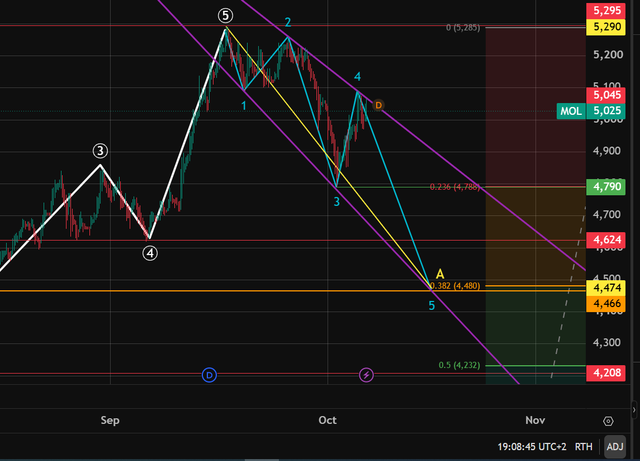This screenshot has height=461, width=640.
Task: Click the 4,700 price scale value
Action: 608,214
